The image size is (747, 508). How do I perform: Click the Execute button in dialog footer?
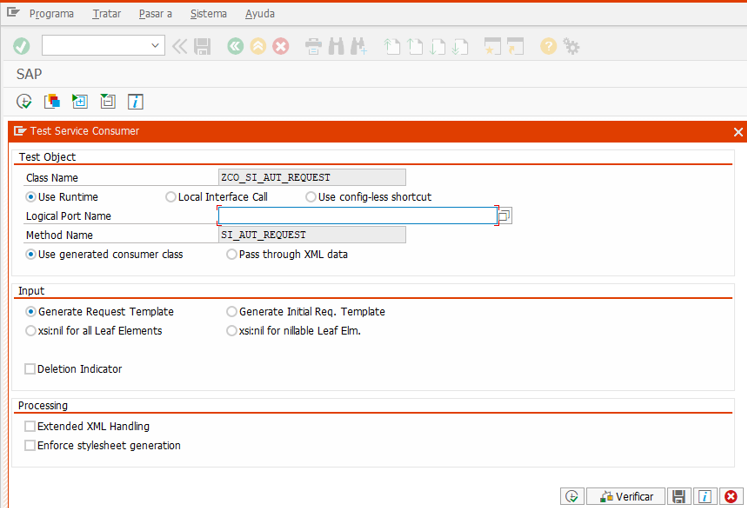(572, 497)
